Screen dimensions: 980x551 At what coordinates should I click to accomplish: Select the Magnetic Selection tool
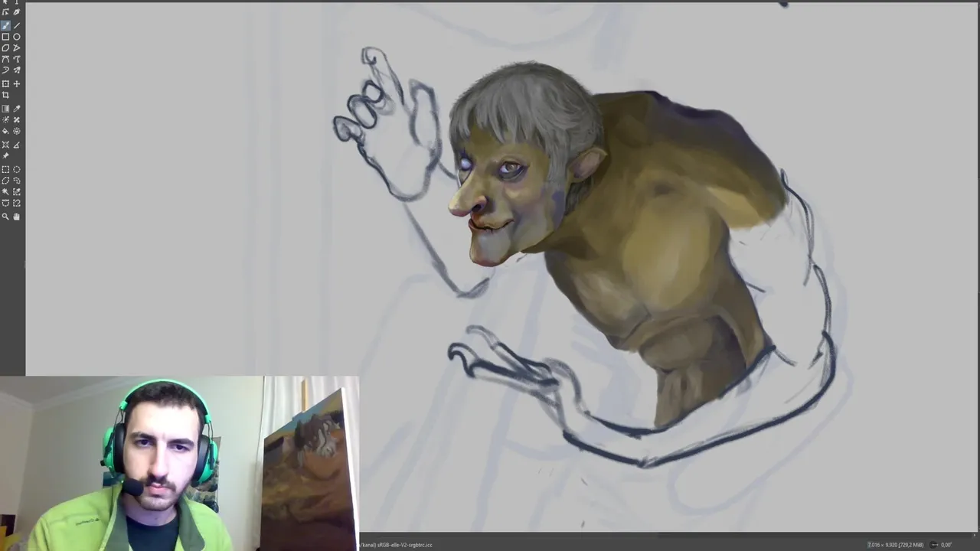[16, 203]
